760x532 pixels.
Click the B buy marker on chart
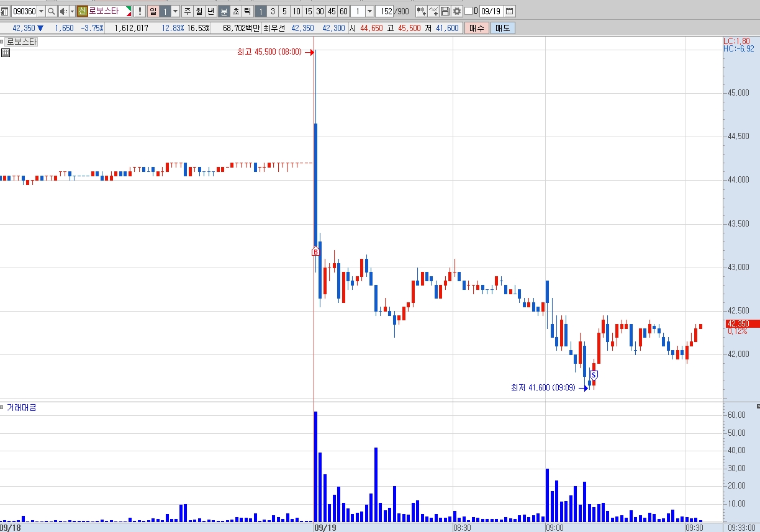point(315,251)
